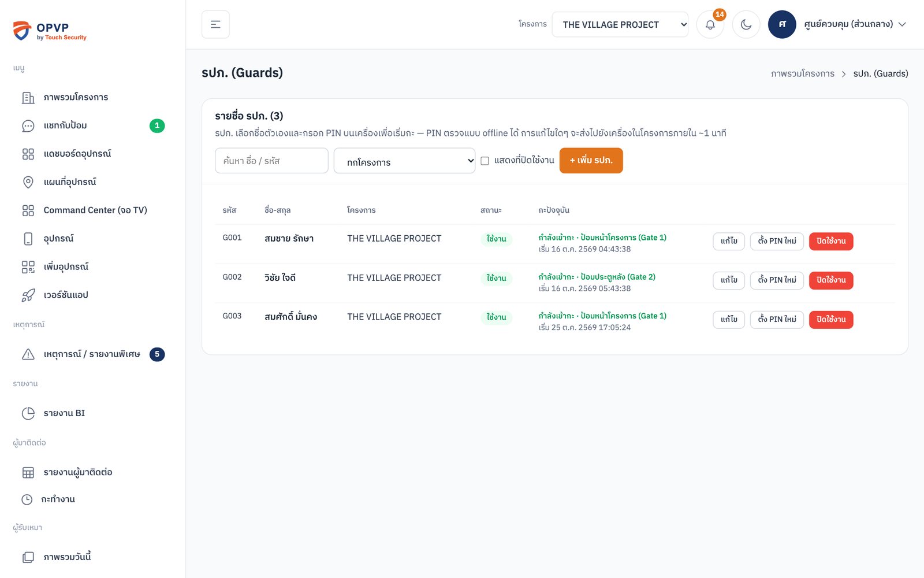Click ปิดใช้งาน for guard G001
Viewport: 924px width, 578px height.
coord(830,241)
